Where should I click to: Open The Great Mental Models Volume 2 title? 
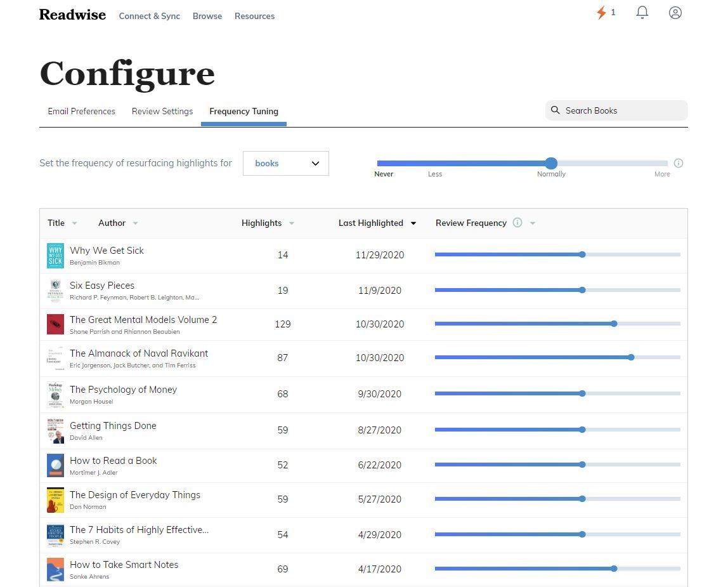(143, 320)
